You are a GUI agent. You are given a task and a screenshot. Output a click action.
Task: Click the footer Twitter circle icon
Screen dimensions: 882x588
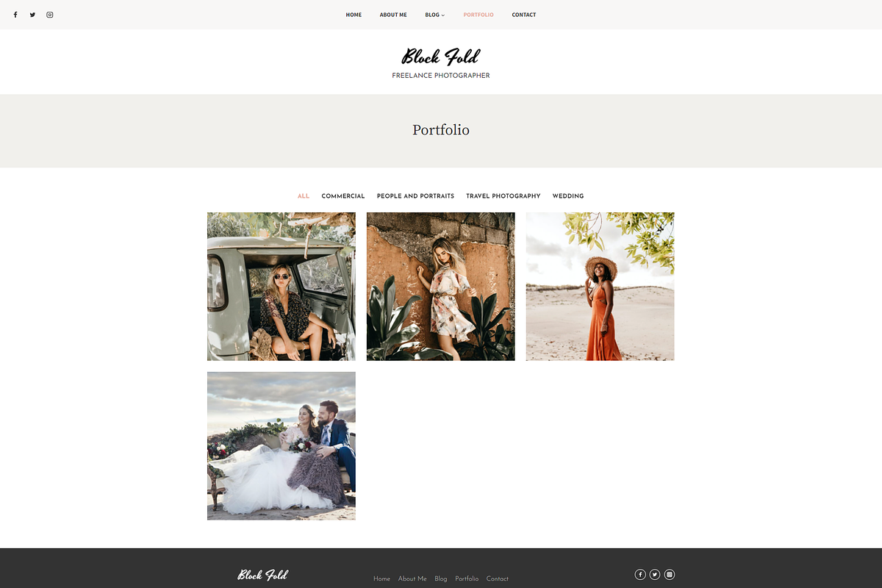655,575
